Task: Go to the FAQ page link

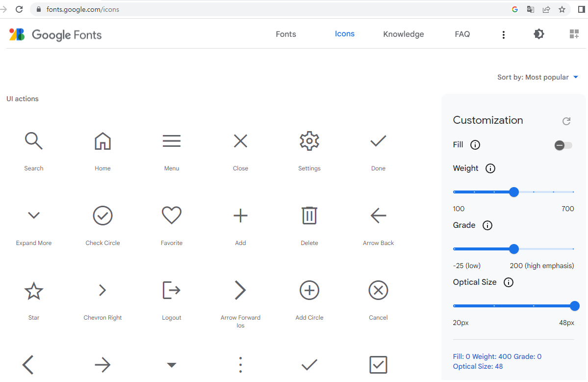Action: click(x=462, y=34)
